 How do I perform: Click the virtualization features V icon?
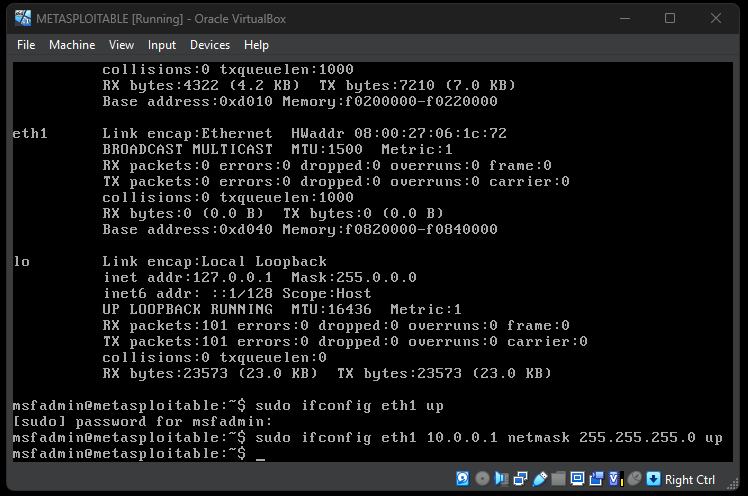pyautogui.click(x=613, y=479)
